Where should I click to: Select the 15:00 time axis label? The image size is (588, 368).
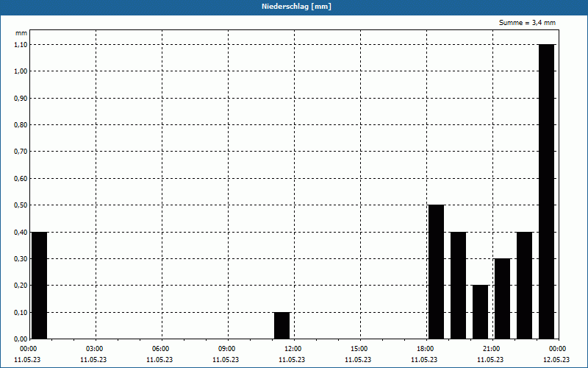coord(359,349)
